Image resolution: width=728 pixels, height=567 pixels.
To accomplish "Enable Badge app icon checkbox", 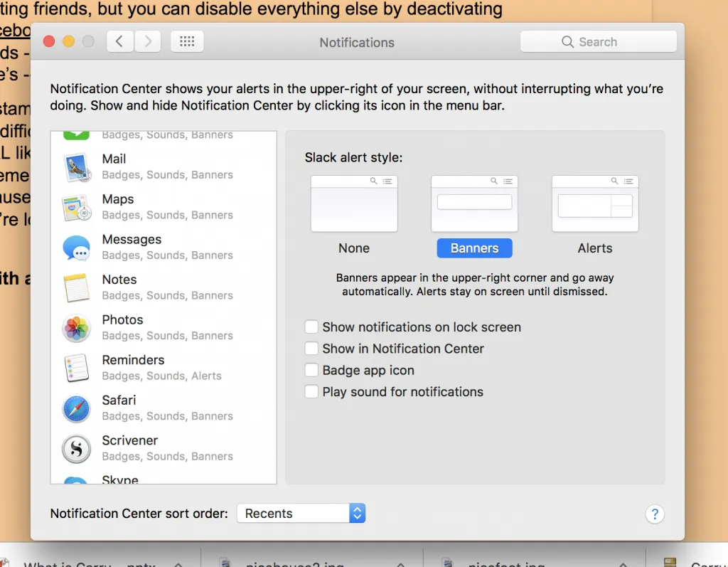I will click(x=311, y=370).
